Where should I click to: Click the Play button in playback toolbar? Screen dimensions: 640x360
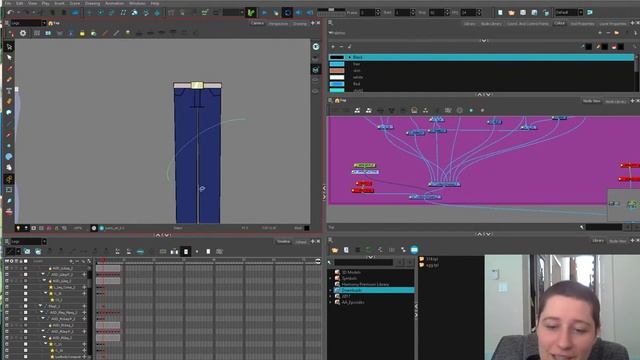[x=264, y=13]
